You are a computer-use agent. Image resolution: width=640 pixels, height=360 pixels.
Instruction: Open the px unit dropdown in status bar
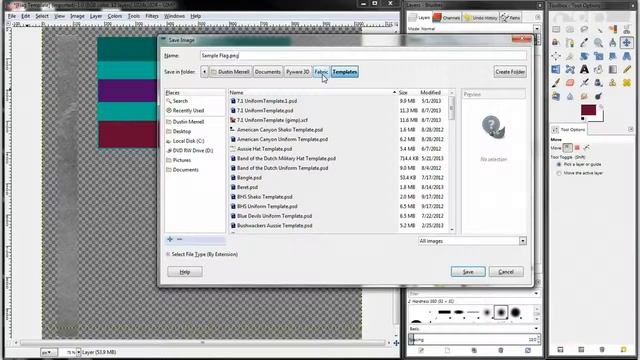tap(49, 352)
